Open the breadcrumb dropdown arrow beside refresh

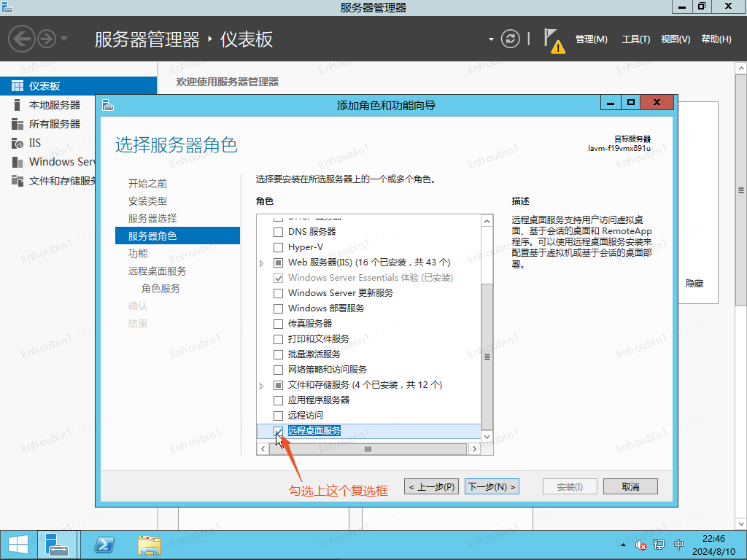(491, 39)
